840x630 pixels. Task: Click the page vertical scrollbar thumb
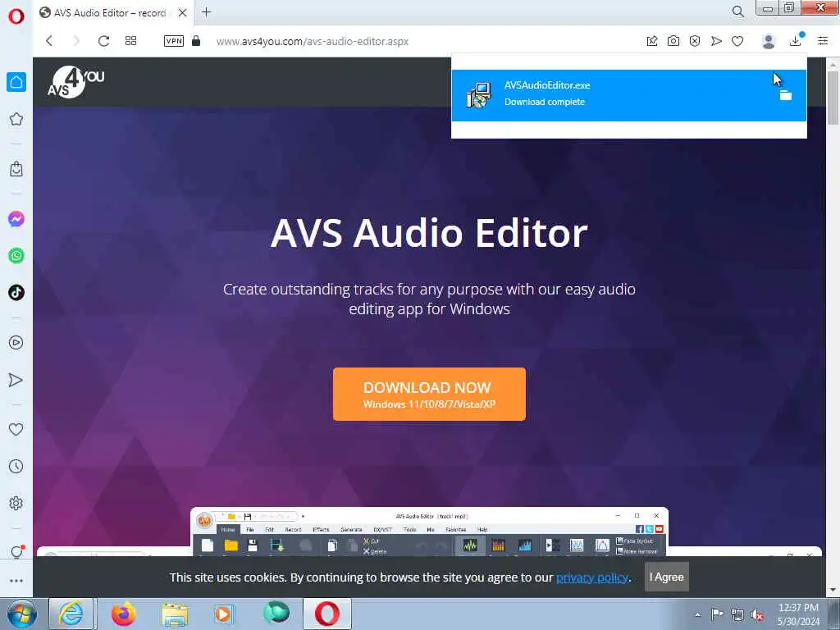pos(833,97)
